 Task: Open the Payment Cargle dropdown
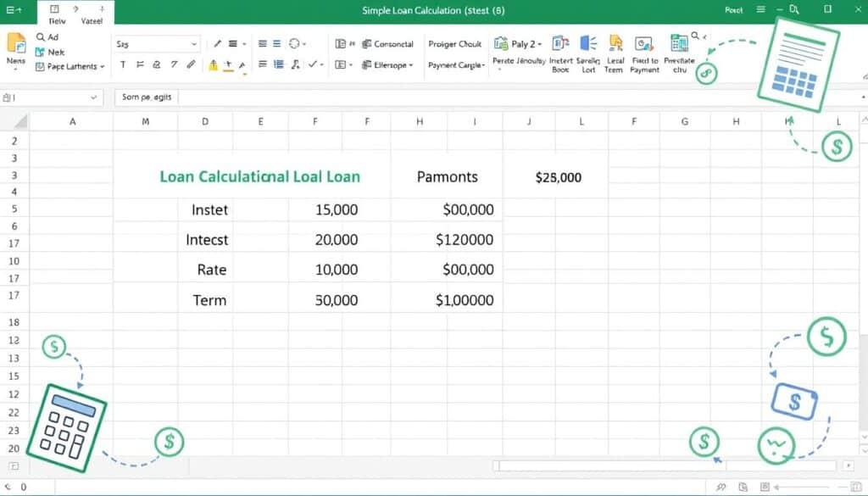click(x=457, y=65)
